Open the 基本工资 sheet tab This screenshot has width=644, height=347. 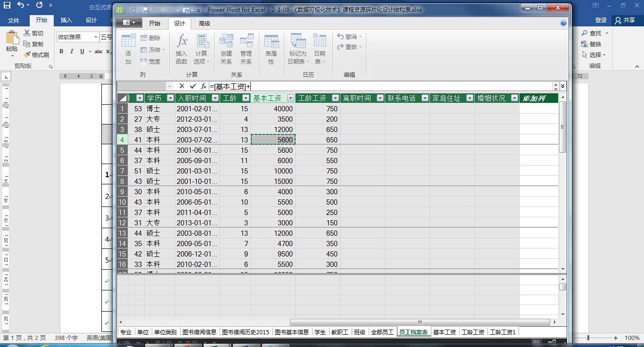[445, 332]
